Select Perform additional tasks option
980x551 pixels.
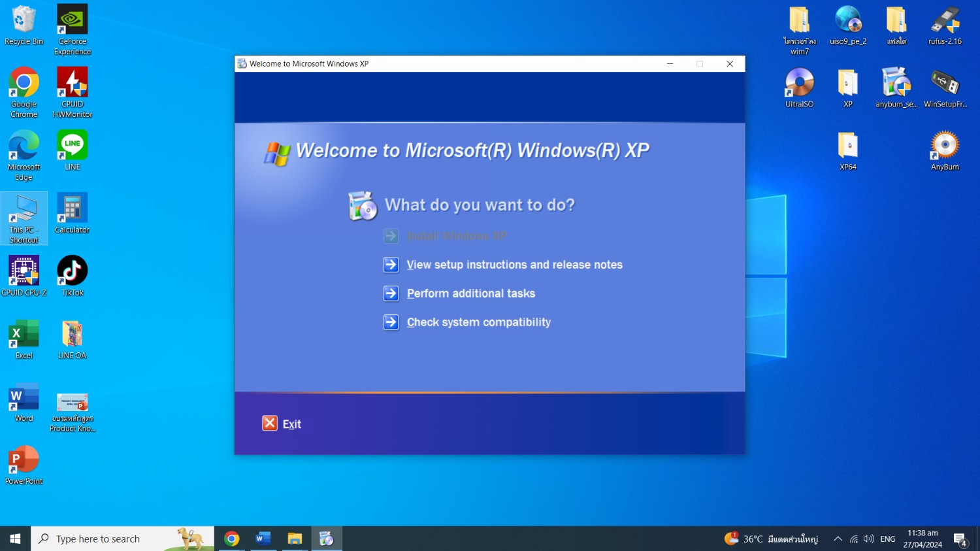[x=470, y=293]
